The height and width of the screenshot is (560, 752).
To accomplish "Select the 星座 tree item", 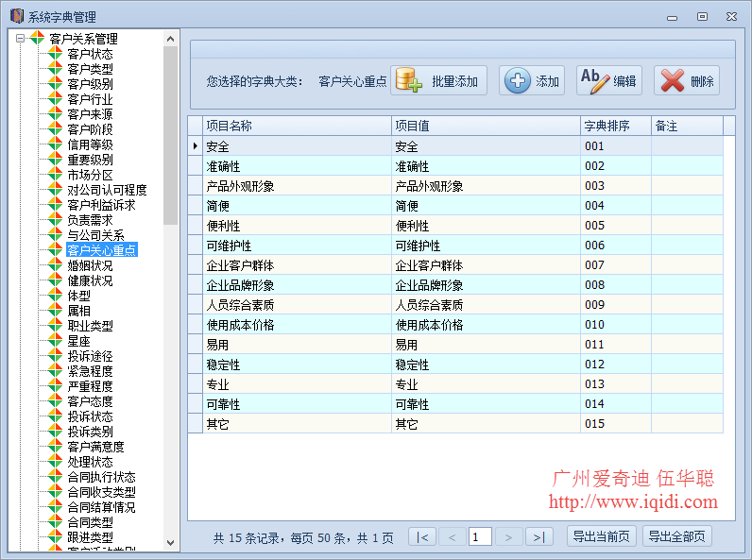I will [x=78, y=341].
